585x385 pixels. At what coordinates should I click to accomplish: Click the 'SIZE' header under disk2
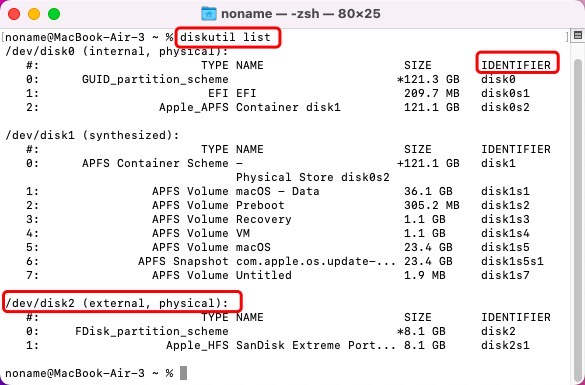(x=417, y=317)
